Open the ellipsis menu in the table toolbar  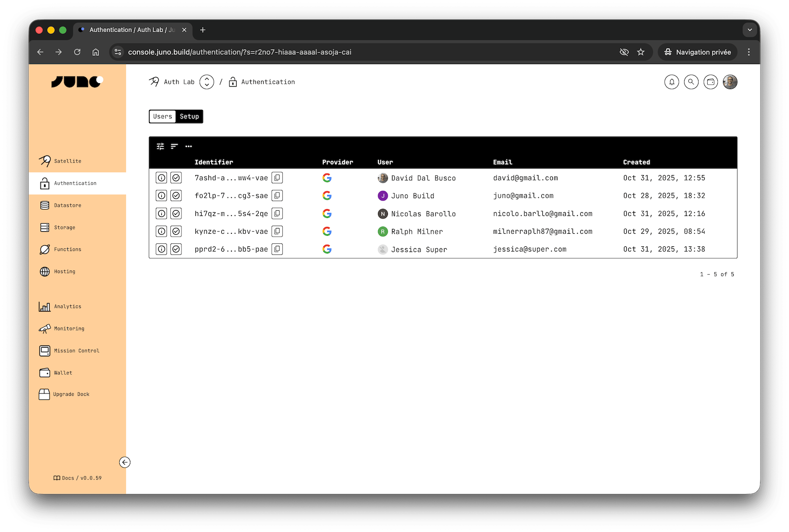tap(188, 146)
